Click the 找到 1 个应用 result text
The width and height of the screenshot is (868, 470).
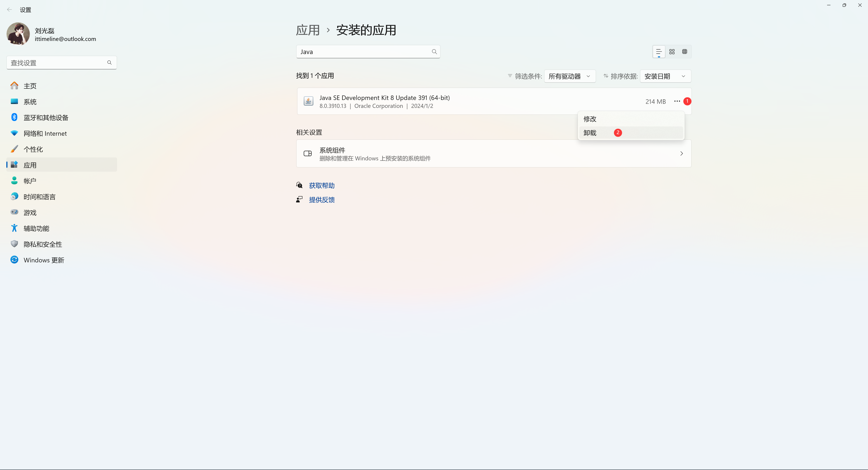point(315,76)
